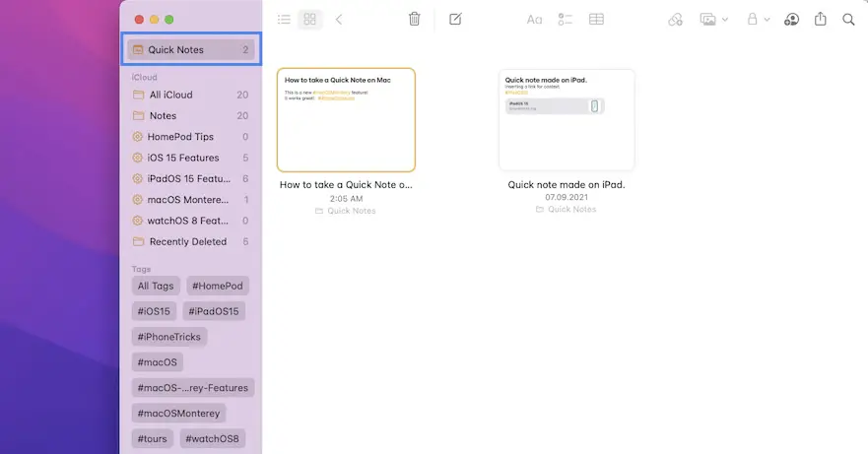This screenshot has width=868, height=454.
Task: Filter by #iPadOS15 tag
Action: (x=214, y=311)
